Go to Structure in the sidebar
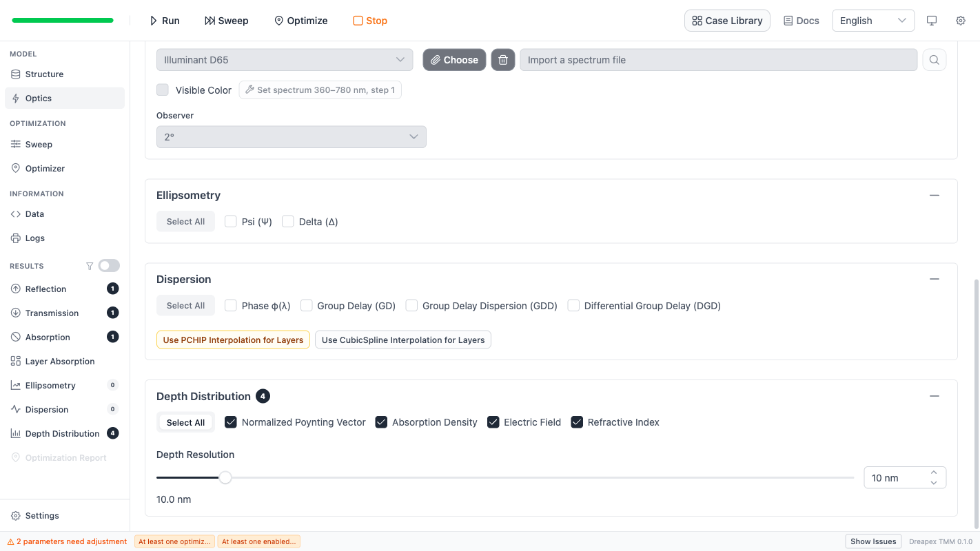This screenshot has width=980, height=551. (44, 74)
